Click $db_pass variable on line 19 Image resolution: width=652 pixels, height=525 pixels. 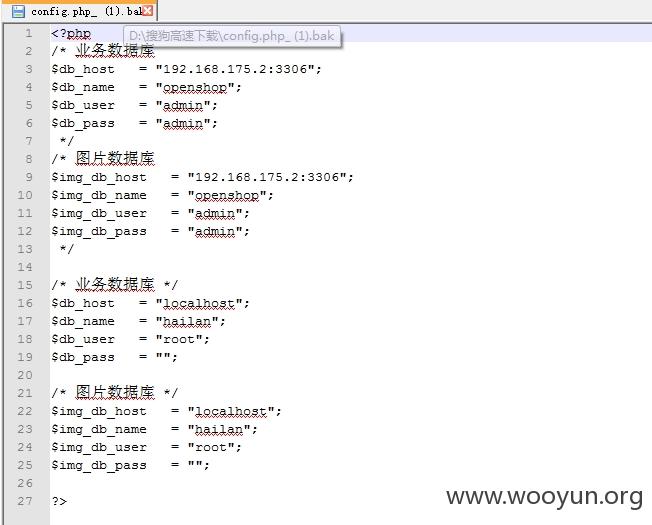pyautogui.click(x=83, y=357)
